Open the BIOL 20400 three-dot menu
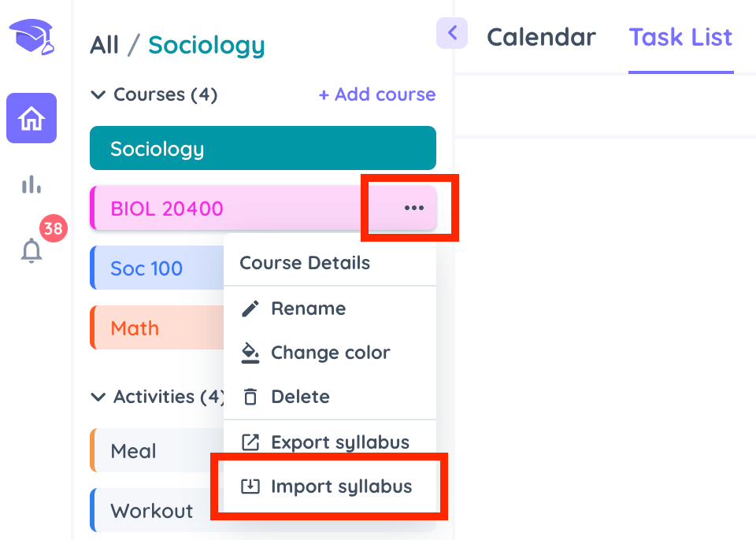Screen dimensions: 756x540 click(413, 208)
